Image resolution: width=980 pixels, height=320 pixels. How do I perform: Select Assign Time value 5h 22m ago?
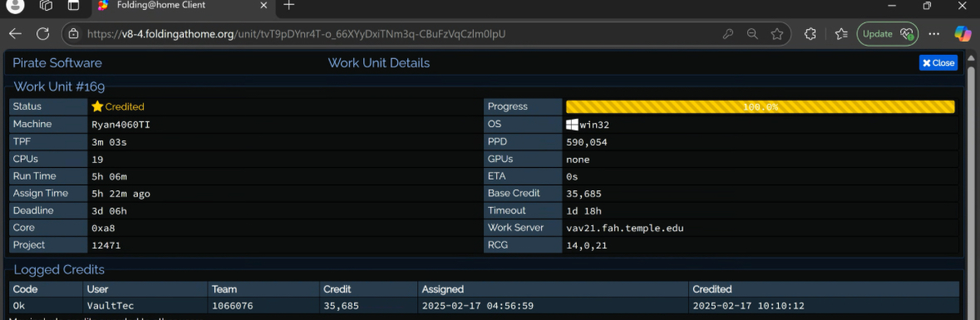[121, 194]
